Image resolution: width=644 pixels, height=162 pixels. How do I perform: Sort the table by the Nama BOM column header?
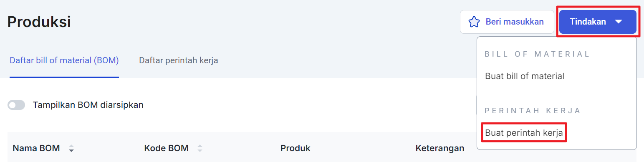[x=36, y=148]
